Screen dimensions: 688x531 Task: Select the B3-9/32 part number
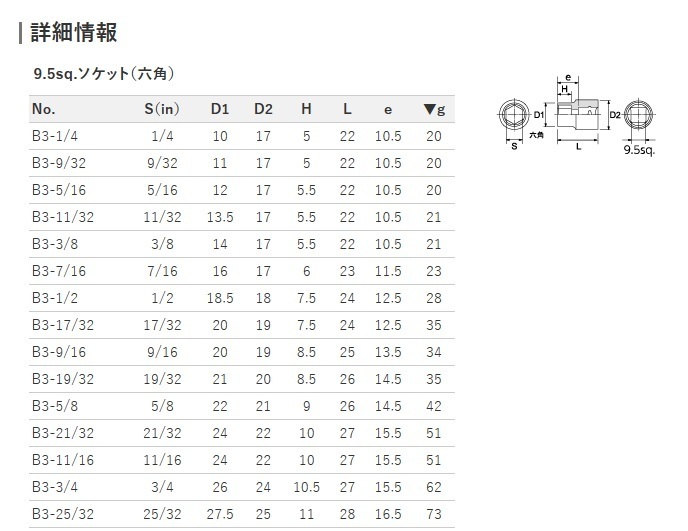coord(59,163)
